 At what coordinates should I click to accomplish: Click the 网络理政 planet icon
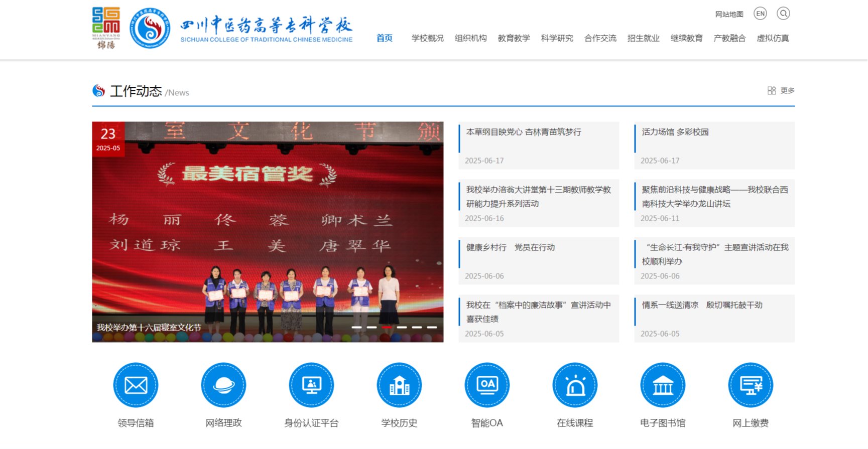click(223, 385)
